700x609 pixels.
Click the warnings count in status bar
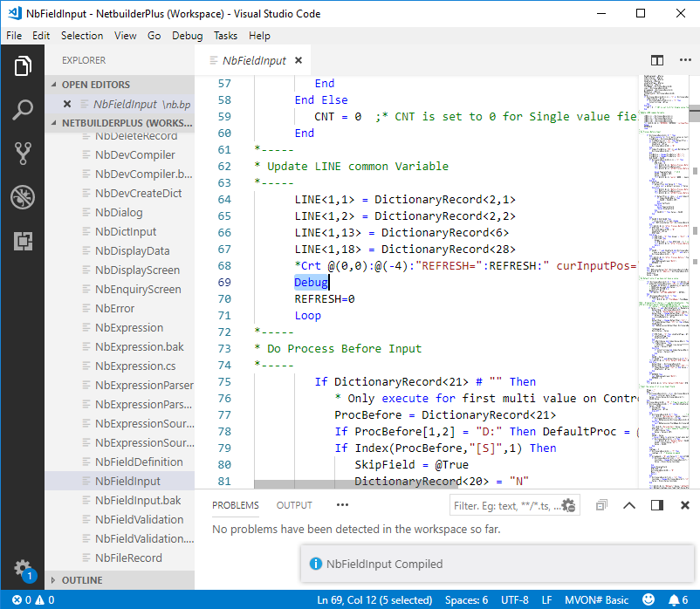(x=45, y=600)
